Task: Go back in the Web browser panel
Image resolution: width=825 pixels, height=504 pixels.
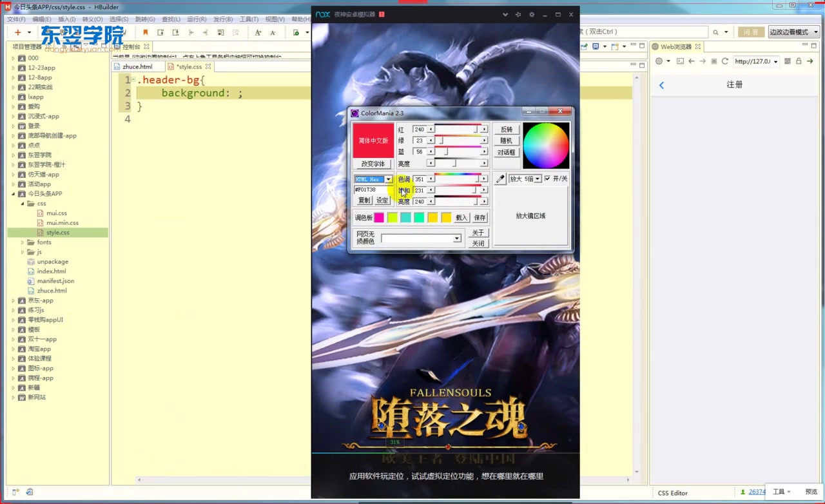Action: (x=692, y=61)
